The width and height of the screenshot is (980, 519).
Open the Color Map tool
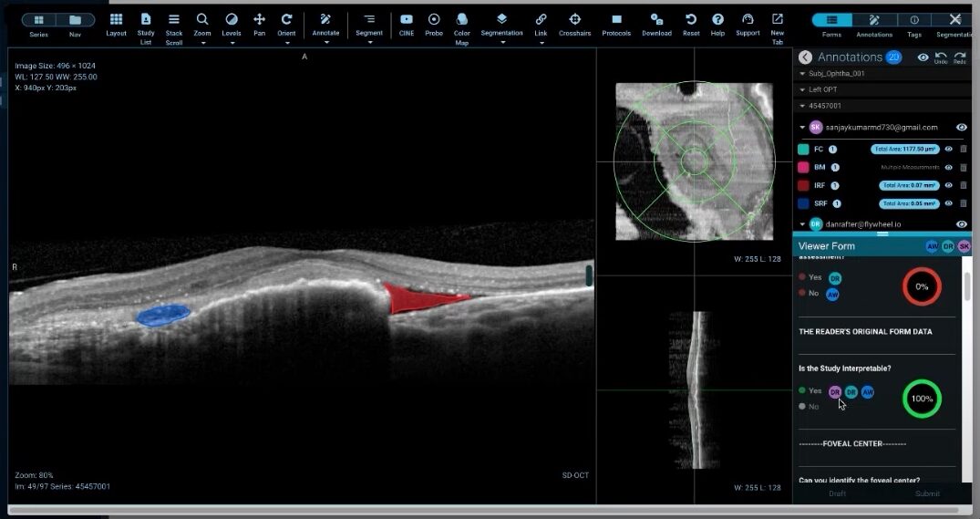pos(462,28)
